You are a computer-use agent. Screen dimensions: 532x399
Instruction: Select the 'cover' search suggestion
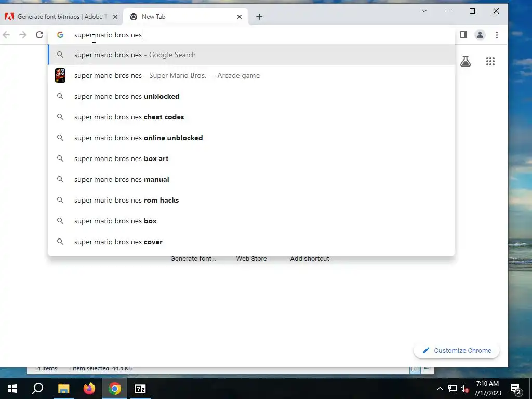click(251, 242)
